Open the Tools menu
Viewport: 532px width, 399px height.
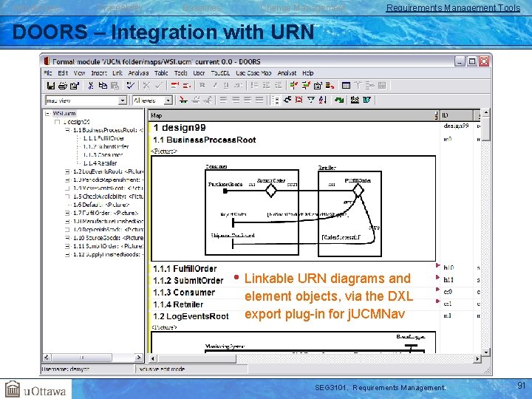point(181,73)
